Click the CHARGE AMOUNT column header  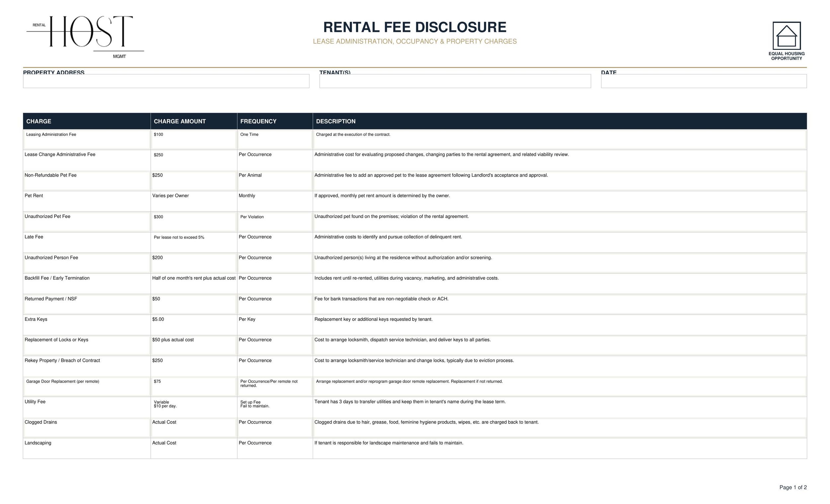(194, 121)
